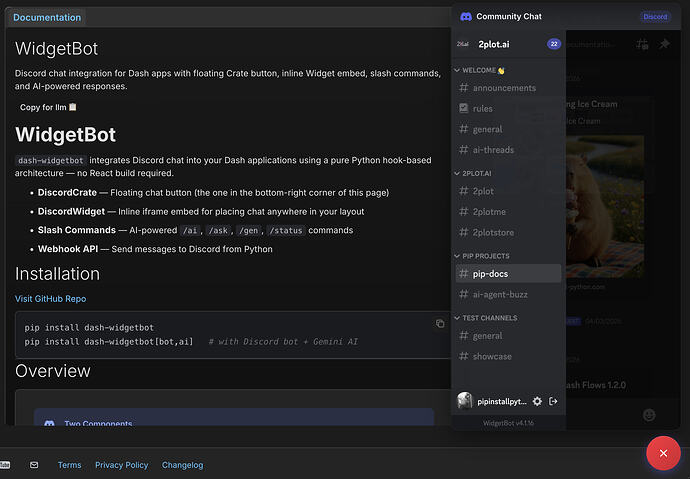Click the Discord logo in Community Chat header

[466, 17]
